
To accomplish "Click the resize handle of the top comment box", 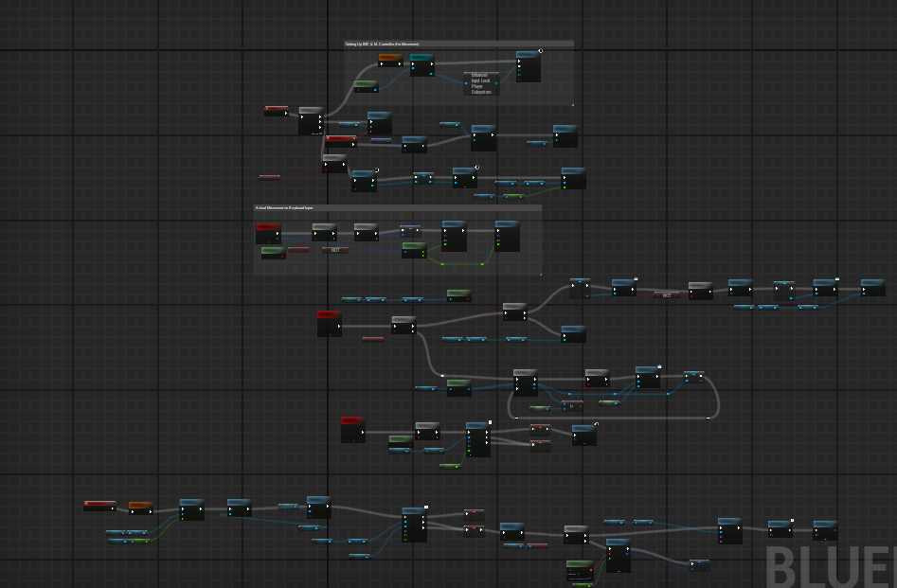I will coord(572,104).
